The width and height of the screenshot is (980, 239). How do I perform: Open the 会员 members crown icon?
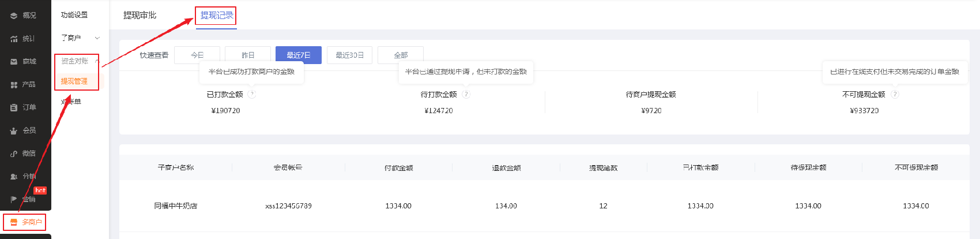(14, 130)
